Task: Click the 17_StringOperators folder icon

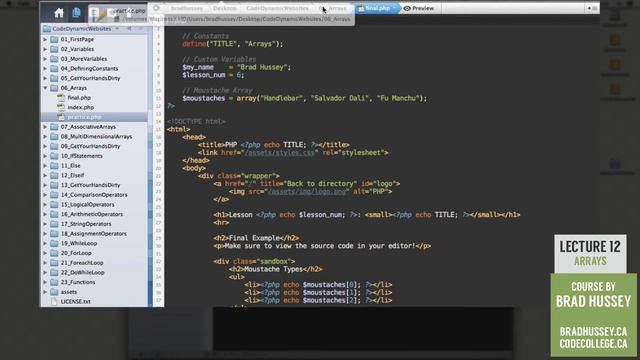Action: [54, 224]
